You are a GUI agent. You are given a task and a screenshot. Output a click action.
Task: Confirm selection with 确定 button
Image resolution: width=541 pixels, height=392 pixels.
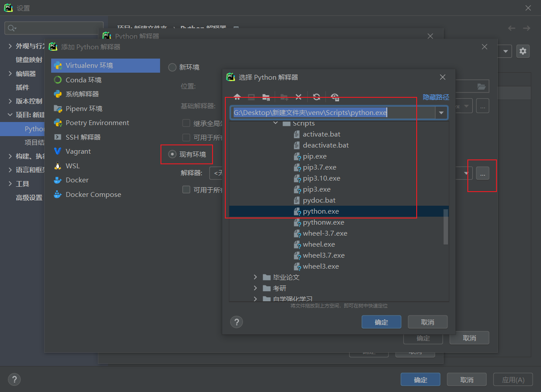[381, 322]
